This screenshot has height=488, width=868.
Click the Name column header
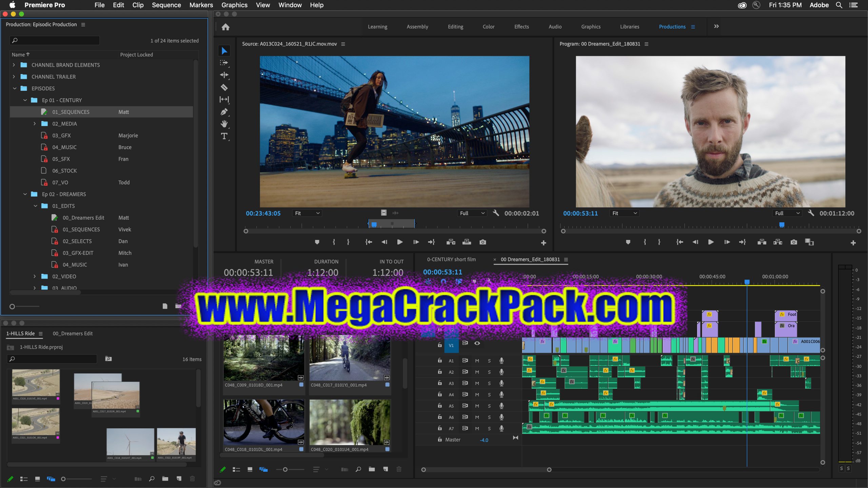[x=18, y=55]
